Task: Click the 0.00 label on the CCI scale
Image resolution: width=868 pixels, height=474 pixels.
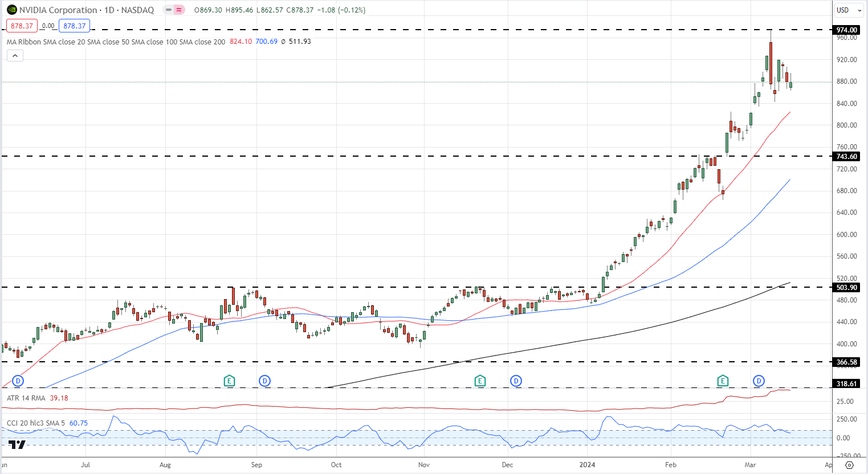Action: (843, 438)
